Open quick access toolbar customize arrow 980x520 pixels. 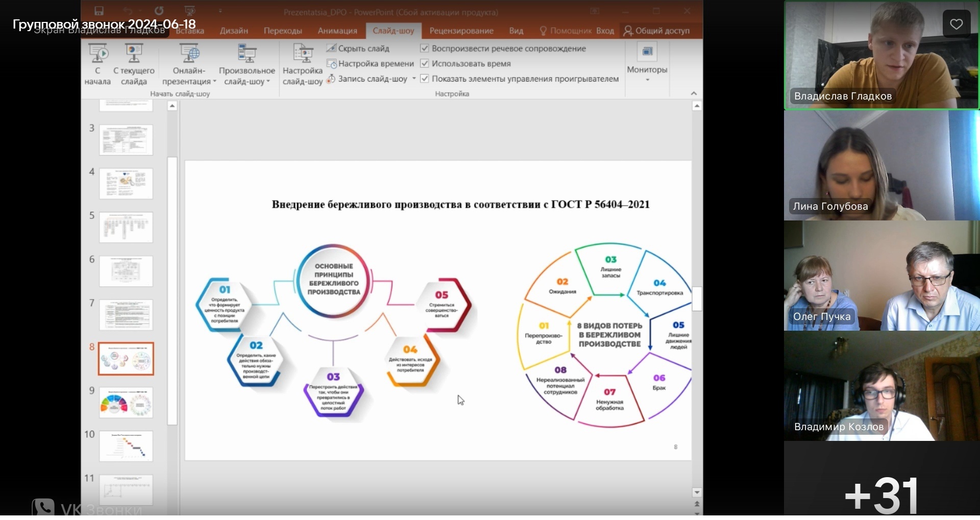point(220,11)
